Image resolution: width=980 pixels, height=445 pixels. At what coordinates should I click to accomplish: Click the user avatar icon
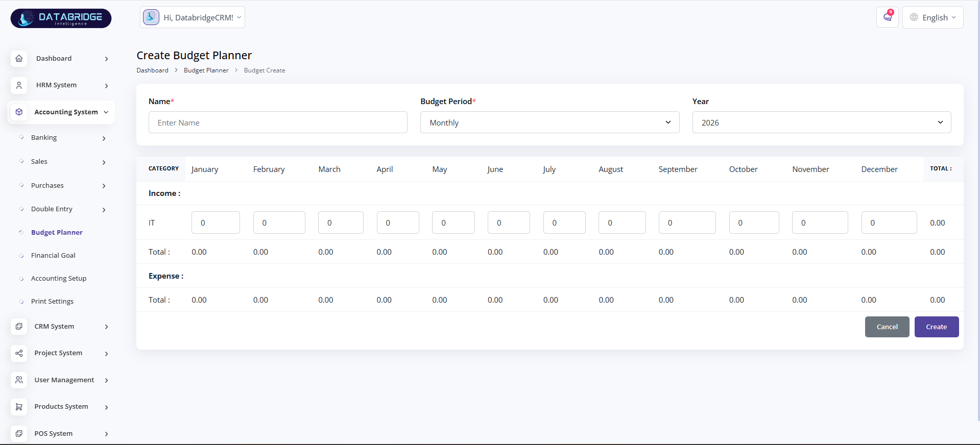tap(151, 17)
